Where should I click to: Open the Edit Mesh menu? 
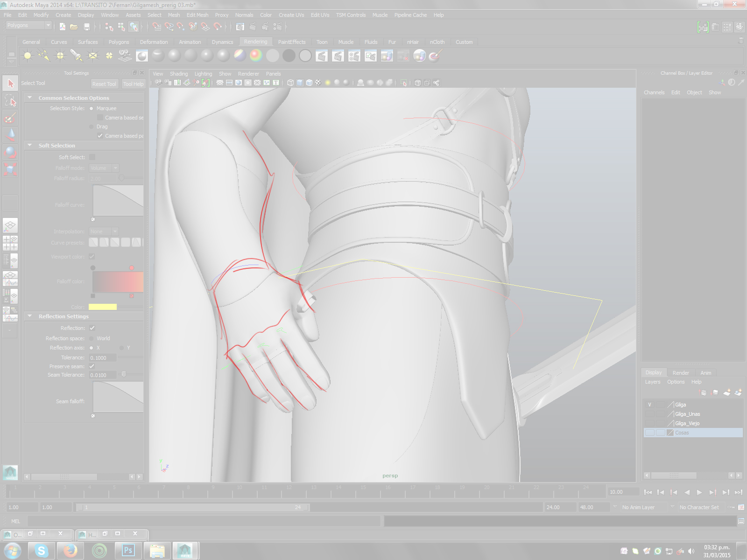tap(197, 15)
